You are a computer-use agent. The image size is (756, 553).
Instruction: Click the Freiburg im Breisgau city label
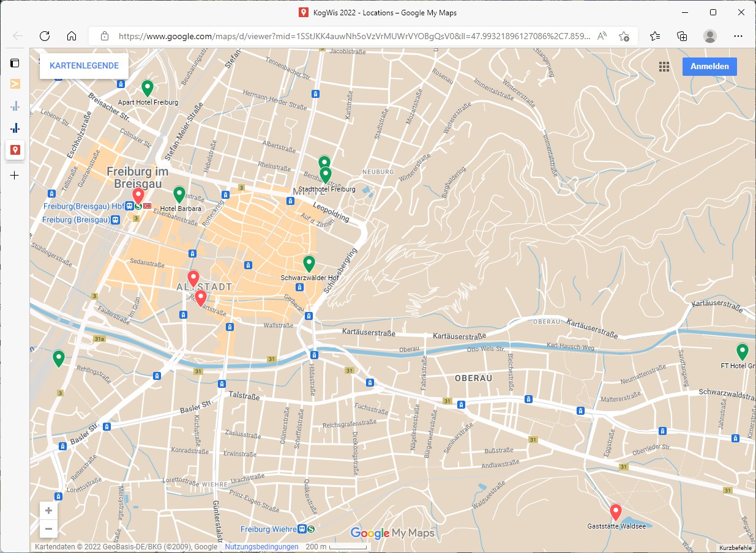[x=138, y=178]
